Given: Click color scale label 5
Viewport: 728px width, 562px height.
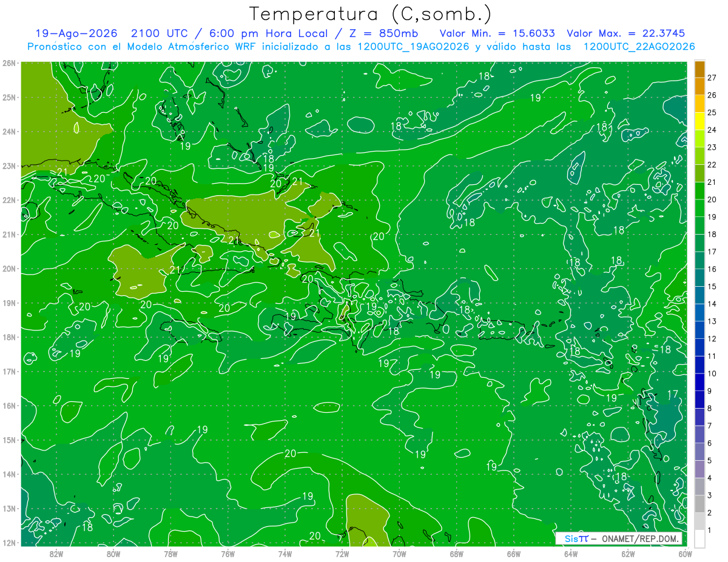Looking at the screenshot, I should click(710, 460).
